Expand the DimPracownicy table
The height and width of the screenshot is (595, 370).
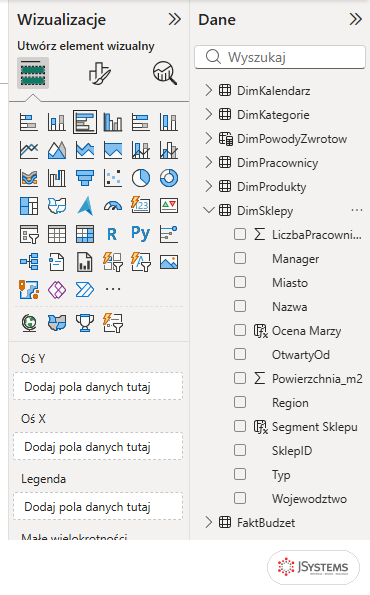pos(208,162)
